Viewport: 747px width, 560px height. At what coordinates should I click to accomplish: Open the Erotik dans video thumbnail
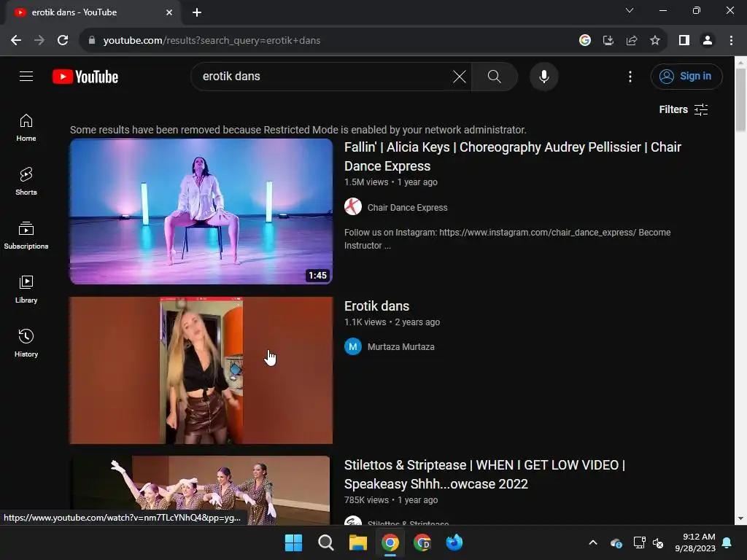point(201,370)
